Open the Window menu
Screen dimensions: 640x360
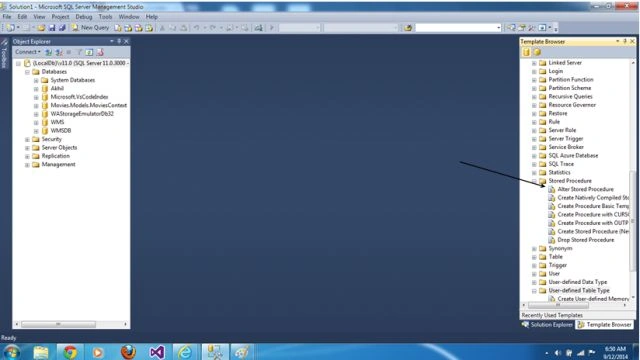click(129, 17)
